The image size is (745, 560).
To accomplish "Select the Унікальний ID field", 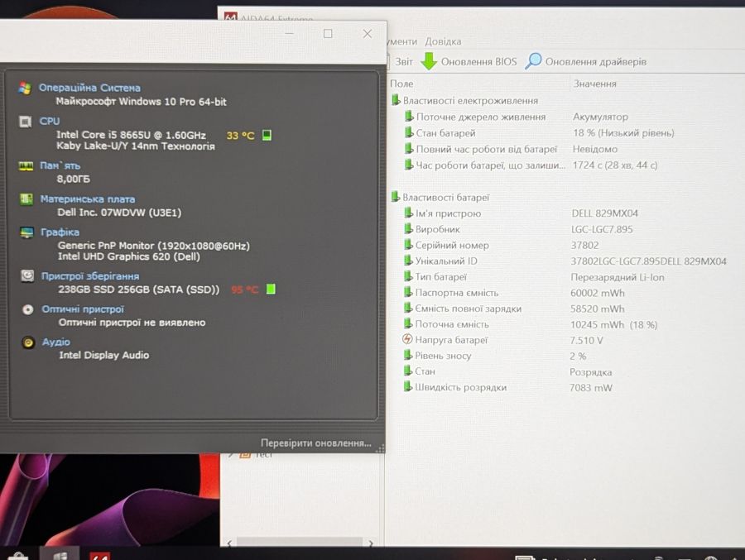I will click(446, 261).
